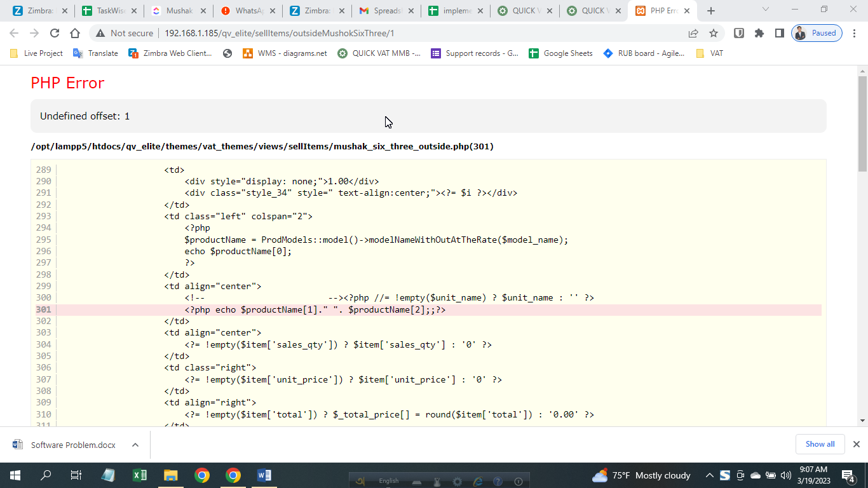Click Show all downloads button

pos(820,444)
